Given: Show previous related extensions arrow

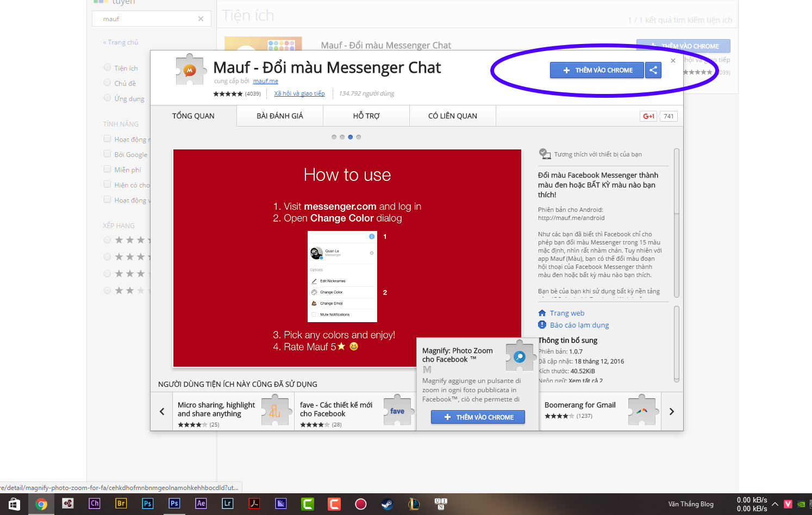Looking at the screenshot, I should 162,411.
